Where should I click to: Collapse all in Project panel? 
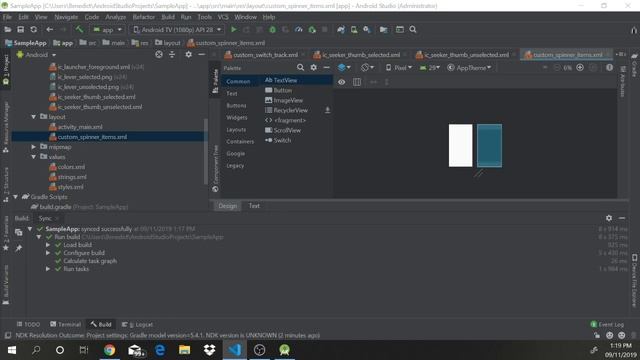coord(172,54)
